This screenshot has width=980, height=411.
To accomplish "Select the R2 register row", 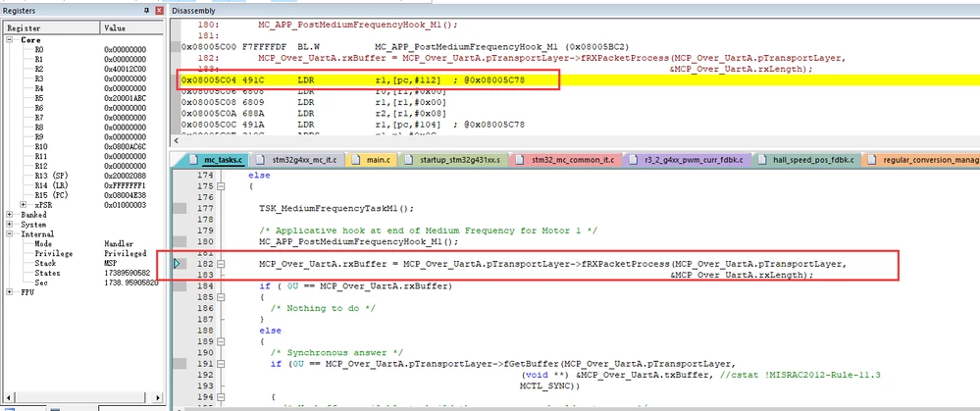I will pos(81,69).
